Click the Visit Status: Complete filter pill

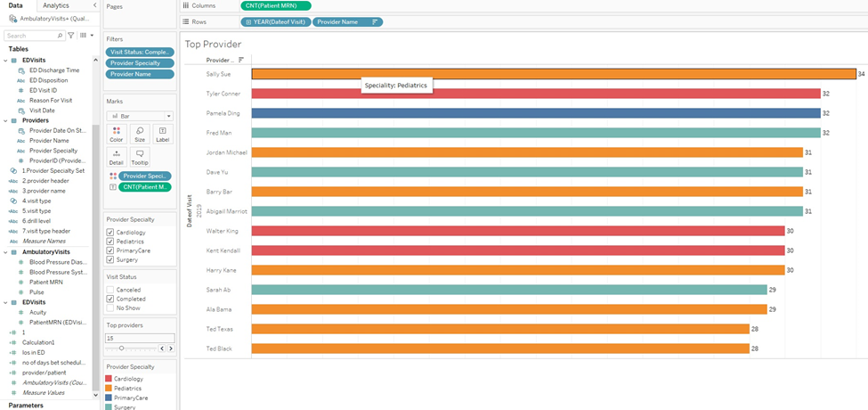pos(140,52)
